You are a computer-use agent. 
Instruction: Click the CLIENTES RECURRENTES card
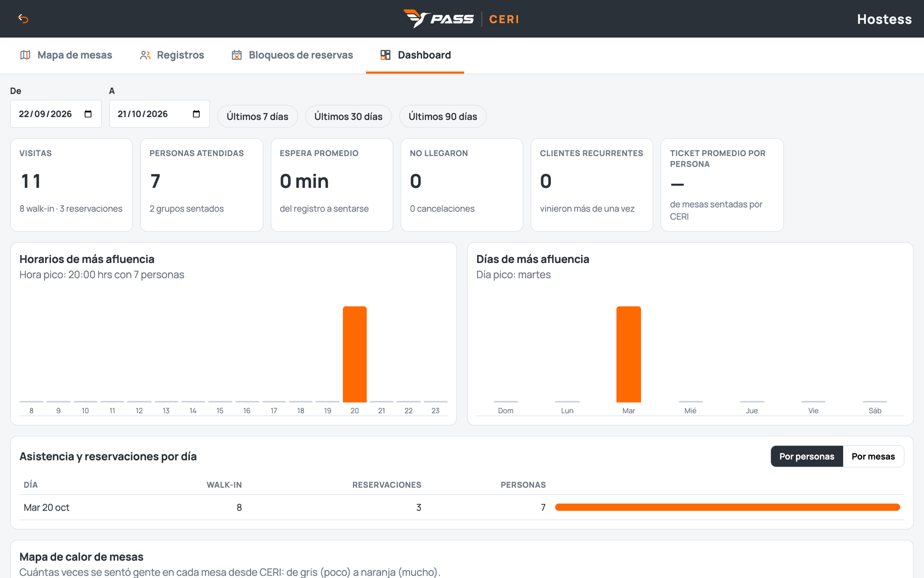coord(592,185)
